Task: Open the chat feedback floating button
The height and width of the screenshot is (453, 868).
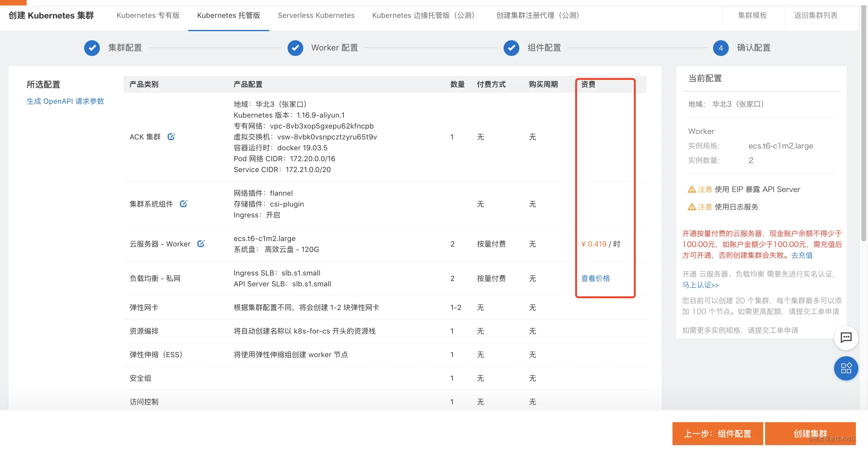Action: pos(846,338)
